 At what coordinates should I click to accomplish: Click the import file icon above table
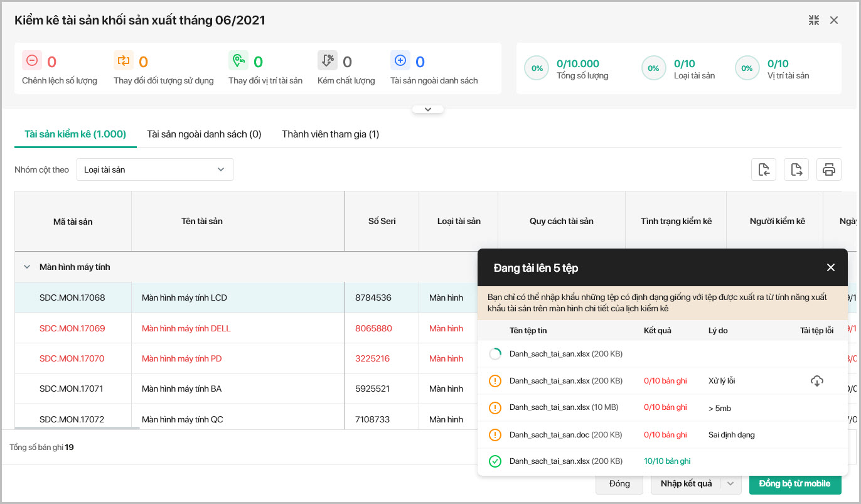(764, 169)
